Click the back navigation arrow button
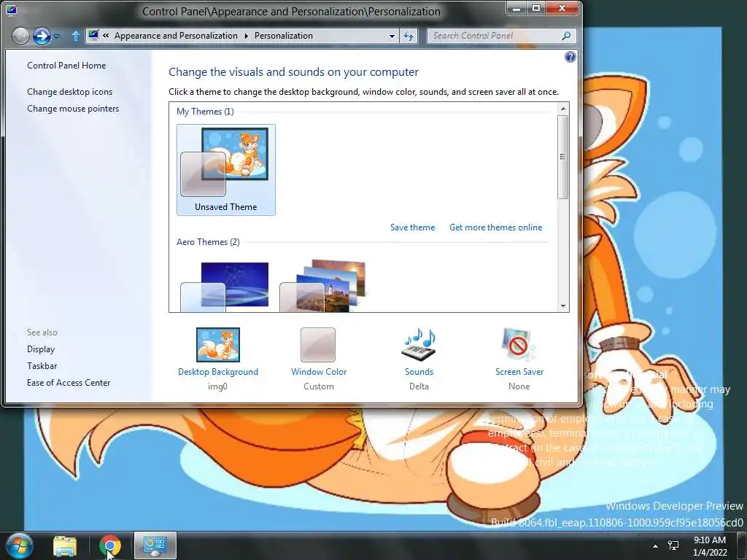 20,36
